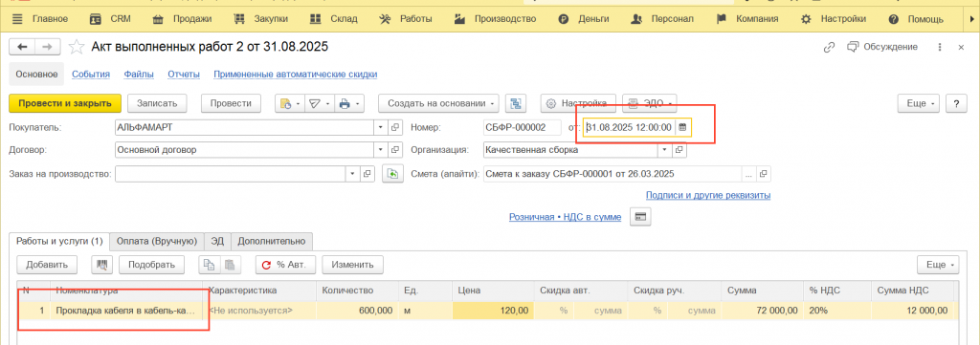Click the Провести button
This screenshot has width=980, height=345.
tap(231, 103)
